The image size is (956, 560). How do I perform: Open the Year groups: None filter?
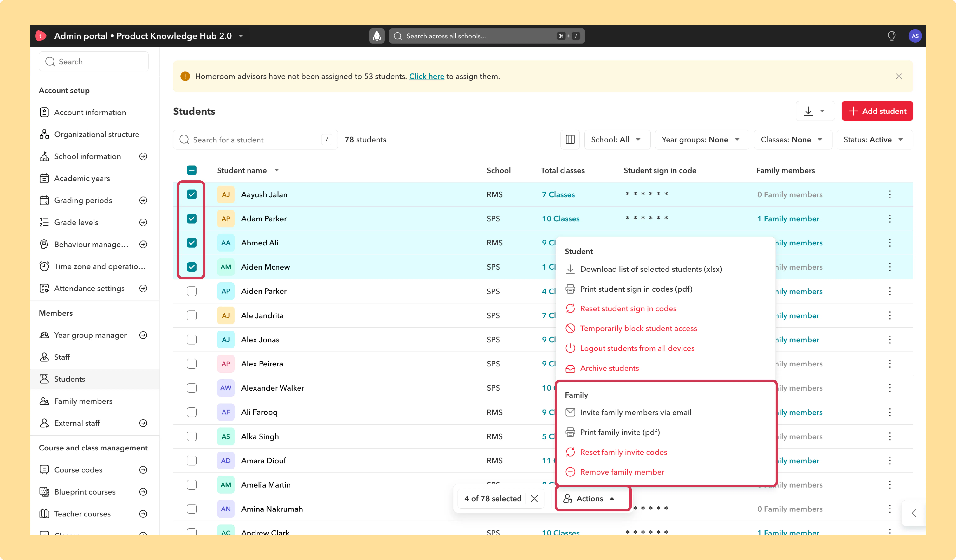(701, 140)
